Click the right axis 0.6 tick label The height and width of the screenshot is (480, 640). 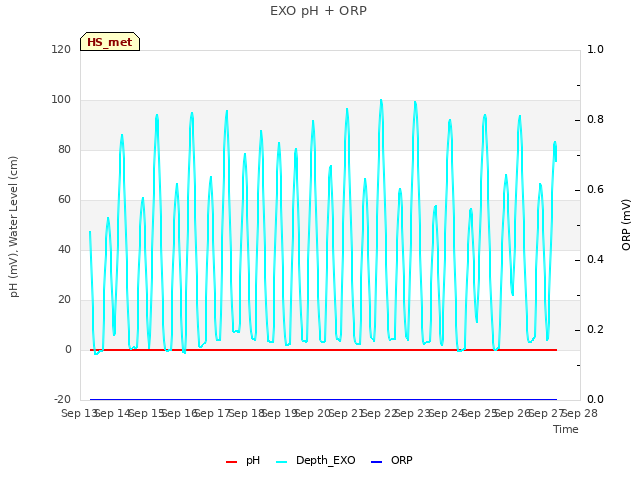point(595,189)
